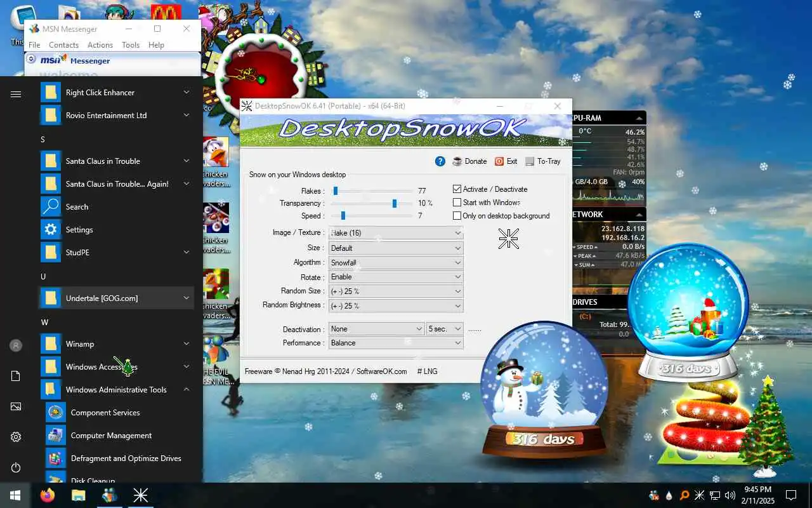Expand Undertale [GOG.com] folder
This screenshot has width=812, height=508.
click(x=116, y=298)
